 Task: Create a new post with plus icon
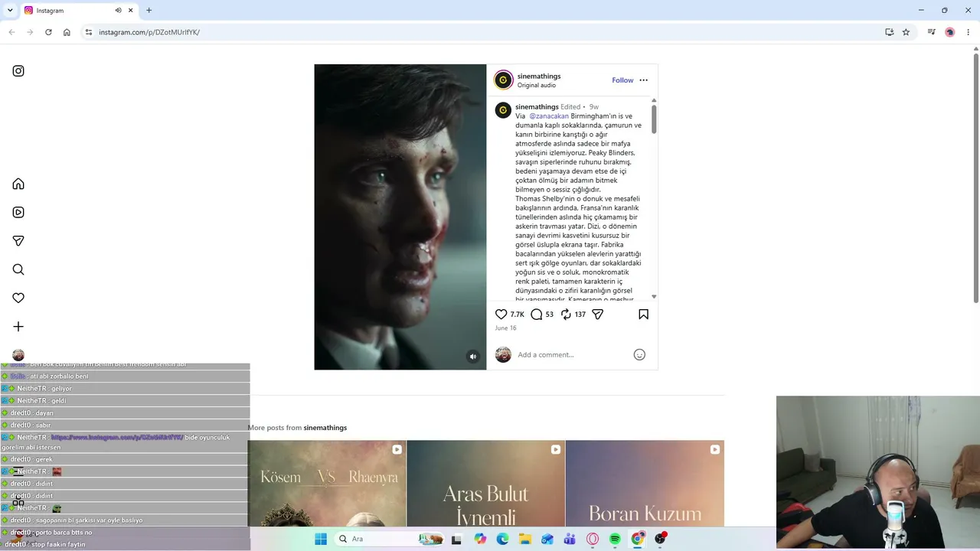coord(18,327)
